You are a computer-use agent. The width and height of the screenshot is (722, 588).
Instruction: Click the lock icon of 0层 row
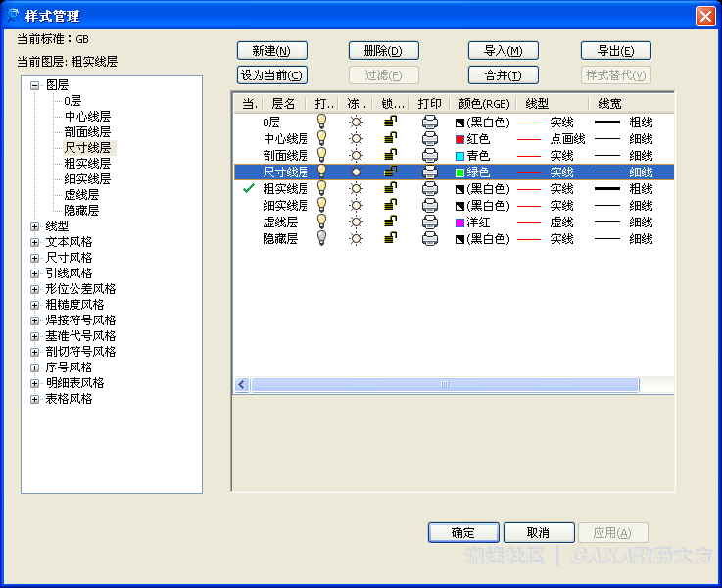click(390, 122)
